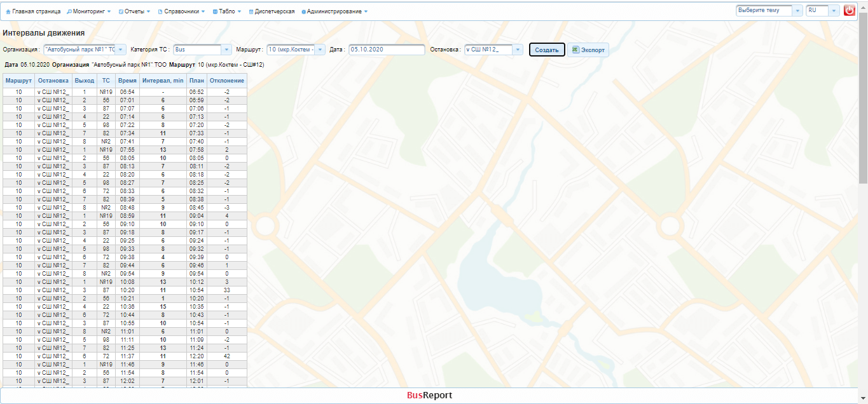Image resolution: width=868 pixels, height=404 pixels.
Task: Click the Экспорт button label
Action: click(x=593, y=50)
